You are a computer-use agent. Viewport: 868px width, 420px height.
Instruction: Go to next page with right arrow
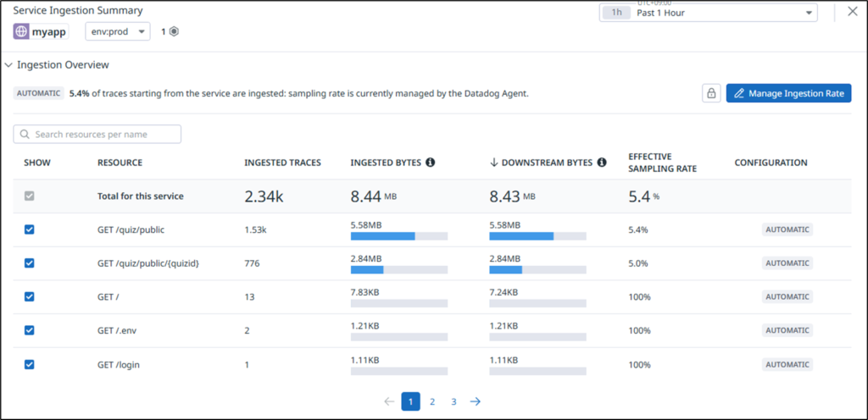pyautogui.click(x=476, y=401)
